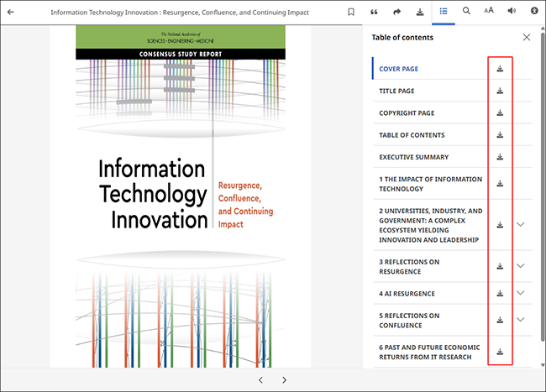
Task: Go to the previous page arrow
Action: (260, 379)
